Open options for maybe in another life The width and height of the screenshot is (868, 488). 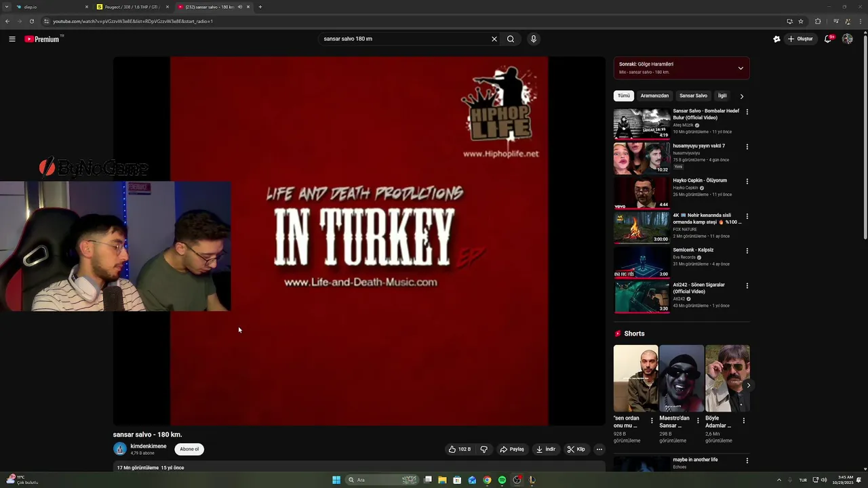(x=747, y=460)
